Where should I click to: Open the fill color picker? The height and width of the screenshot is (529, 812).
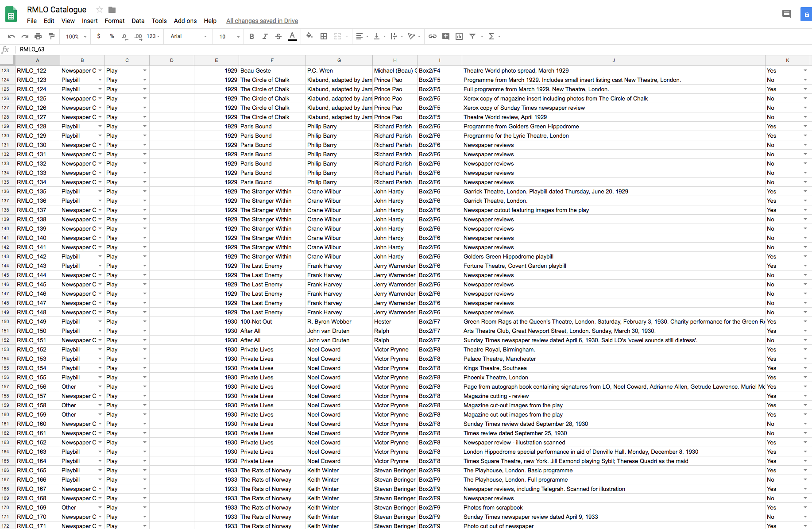click(309, 36)
